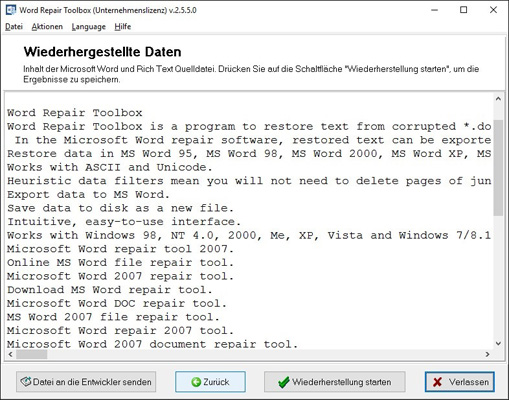Click 'Save data to disk as a new file.'
Viewport: 509px width, 400px height.
tap(120, 208)
